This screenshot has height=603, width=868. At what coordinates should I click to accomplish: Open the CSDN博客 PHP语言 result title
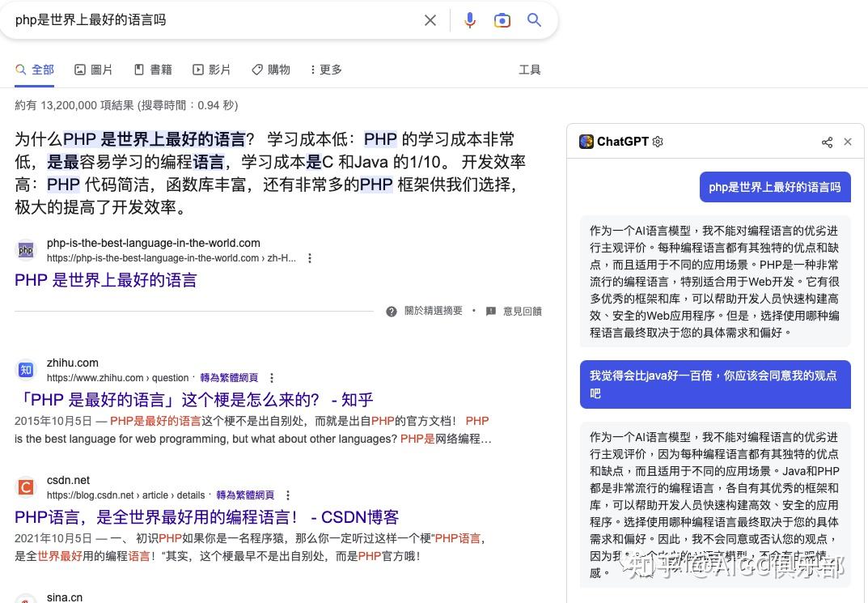pos(207,517)
